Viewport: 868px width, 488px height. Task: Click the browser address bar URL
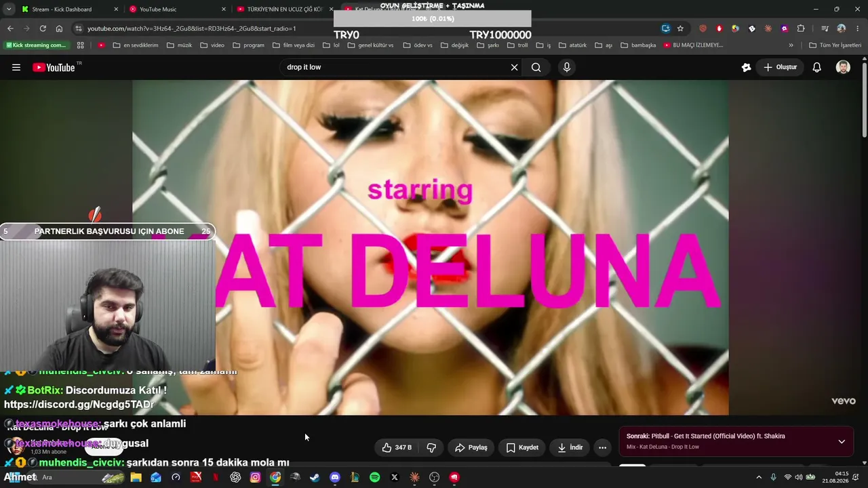tap(192, 28)
